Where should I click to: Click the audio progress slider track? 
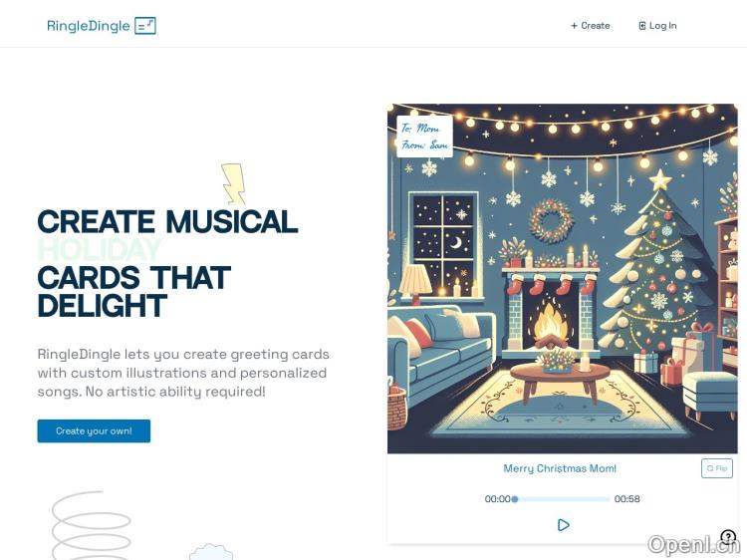pyautogui.click(x=562, y=499)
